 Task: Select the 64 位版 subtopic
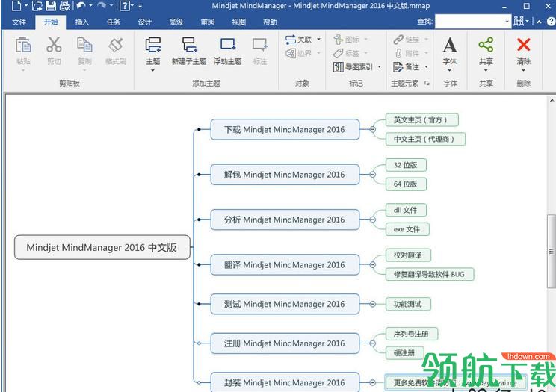click(x=406, y=184)
